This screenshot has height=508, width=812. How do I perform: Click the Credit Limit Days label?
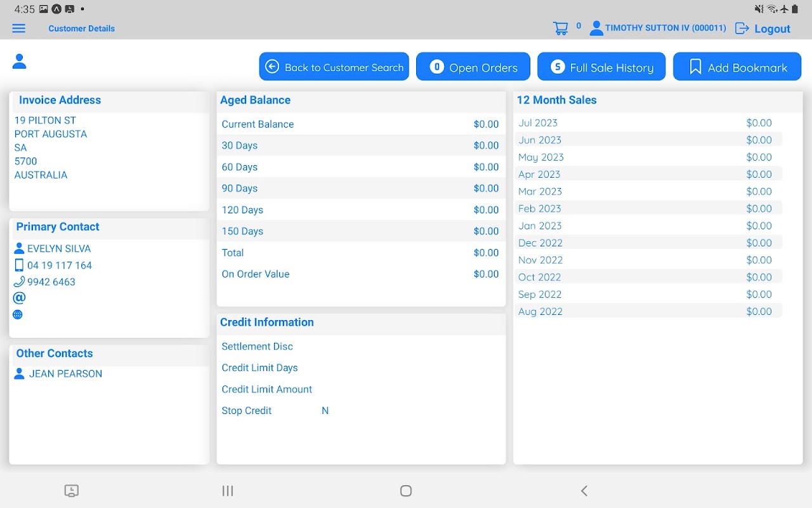(259, 368)
